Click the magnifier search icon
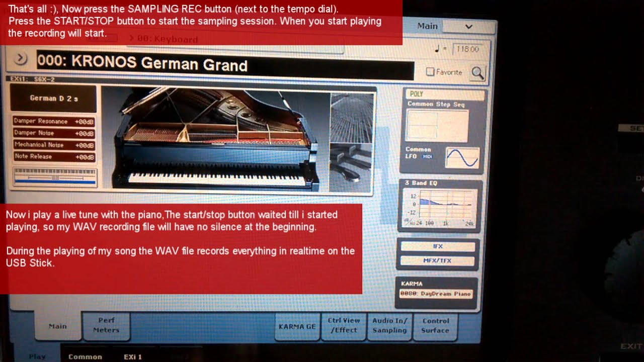Viewport: 644px width, 362px height. pyautogui.click(x=477, y=73)
